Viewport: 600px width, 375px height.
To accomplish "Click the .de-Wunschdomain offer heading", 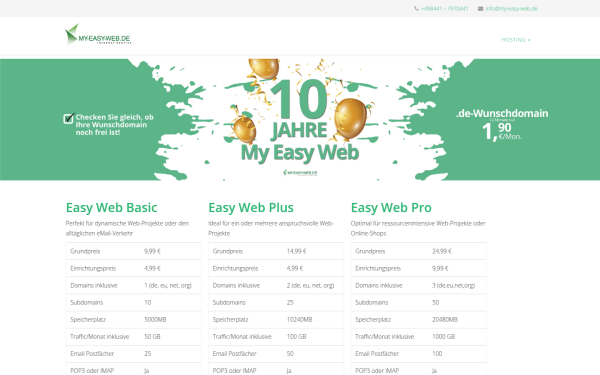I will pos(502,113).
